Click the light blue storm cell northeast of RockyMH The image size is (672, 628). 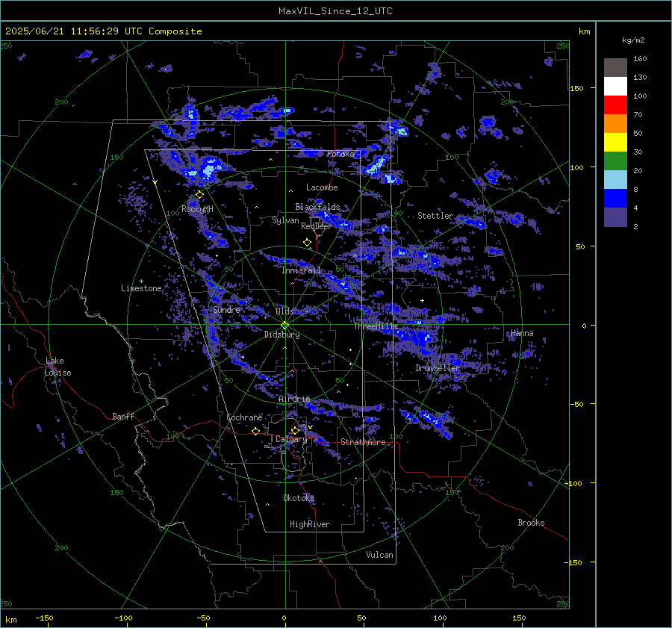[208, 168]
